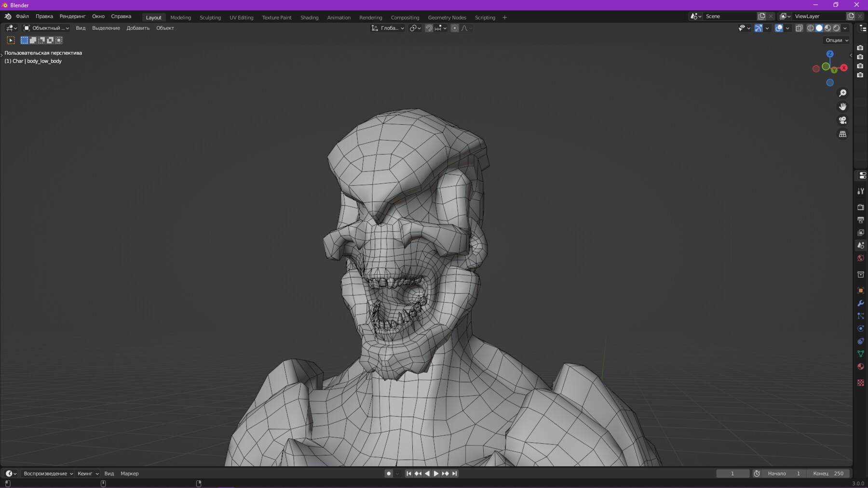Toggle snapping magnet in viewport header

[429, 28]
